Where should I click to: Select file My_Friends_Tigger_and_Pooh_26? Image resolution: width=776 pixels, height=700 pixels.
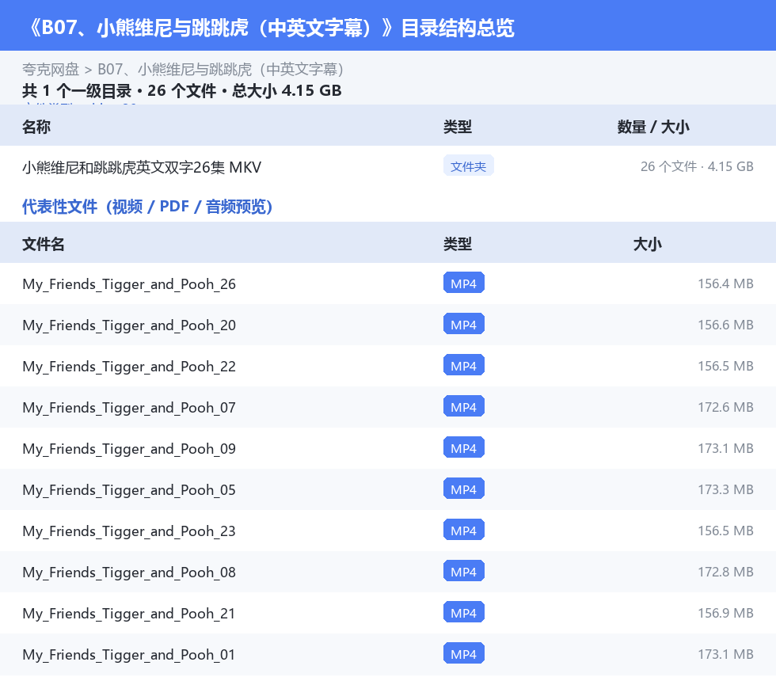tap(129, 284)
